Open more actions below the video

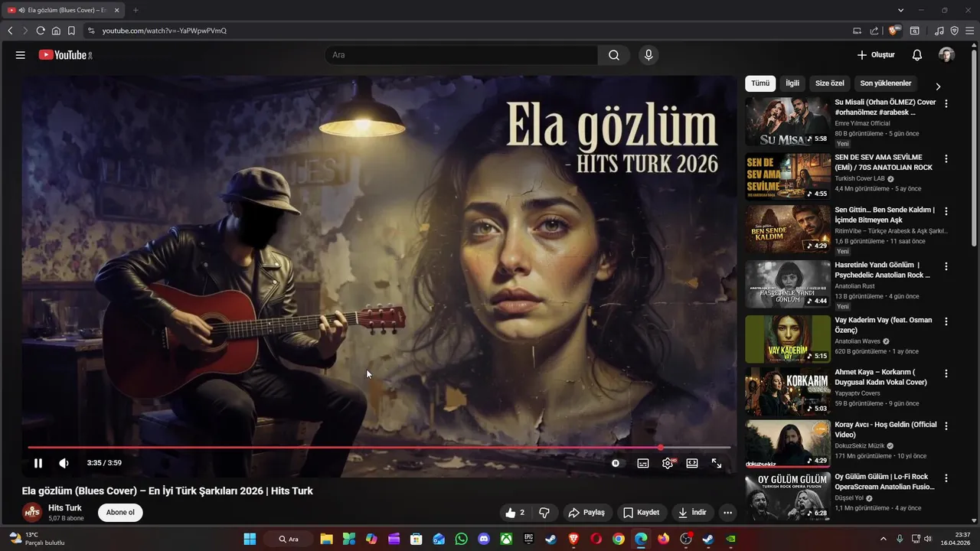coord(728,513)
